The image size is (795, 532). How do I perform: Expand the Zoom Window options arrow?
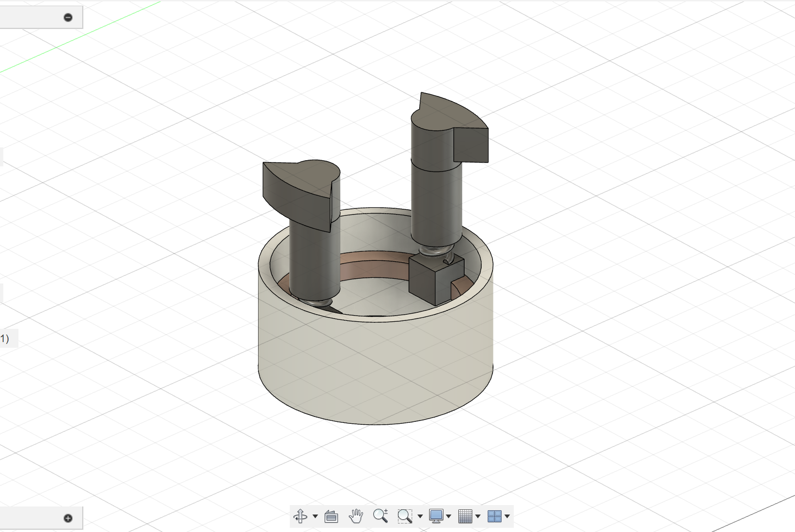pos(420,516)
